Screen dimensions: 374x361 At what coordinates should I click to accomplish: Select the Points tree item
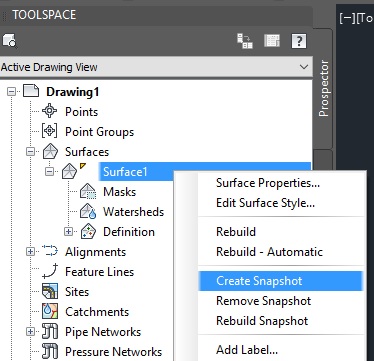(x=81, y=112)
